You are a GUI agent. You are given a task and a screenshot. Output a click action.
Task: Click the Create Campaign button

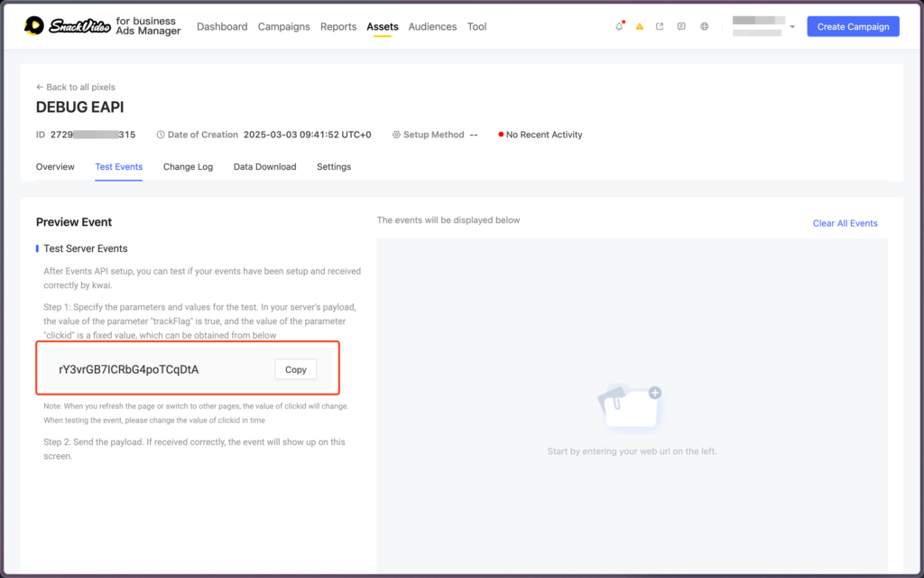tap(854, 26)
